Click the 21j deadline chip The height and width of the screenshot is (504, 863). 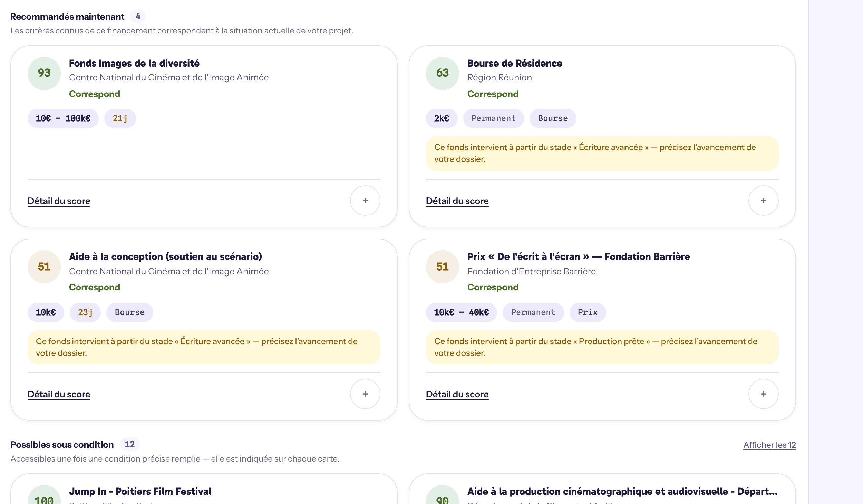point(120,118)
